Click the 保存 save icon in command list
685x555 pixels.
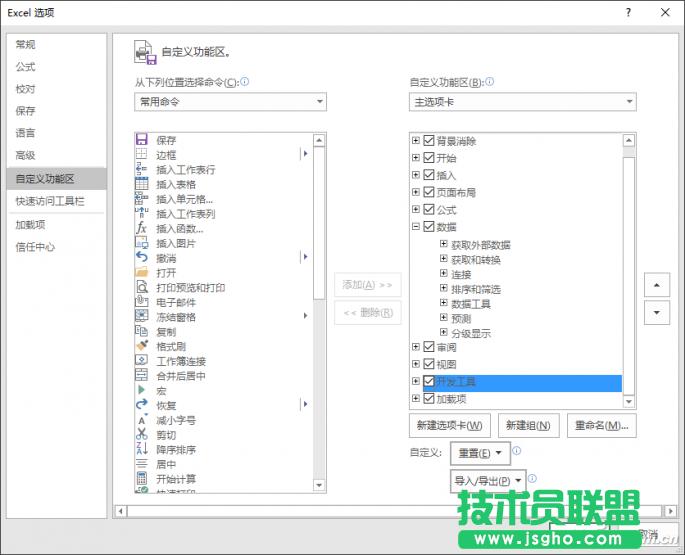point(141,140)
